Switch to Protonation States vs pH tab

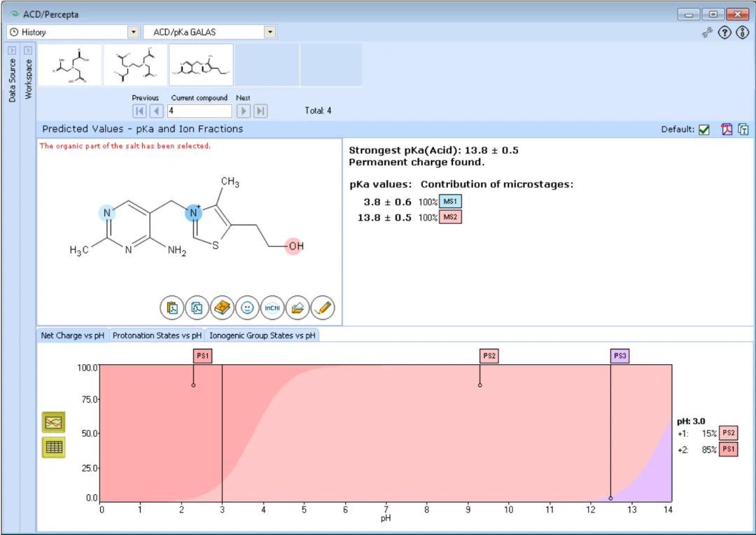coord(157,335)
